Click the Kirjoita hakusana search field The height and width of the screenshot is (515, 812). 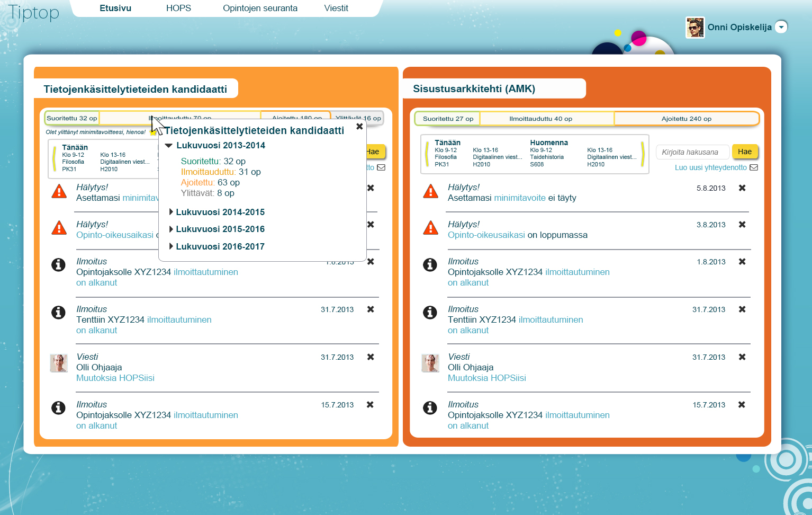692,152
